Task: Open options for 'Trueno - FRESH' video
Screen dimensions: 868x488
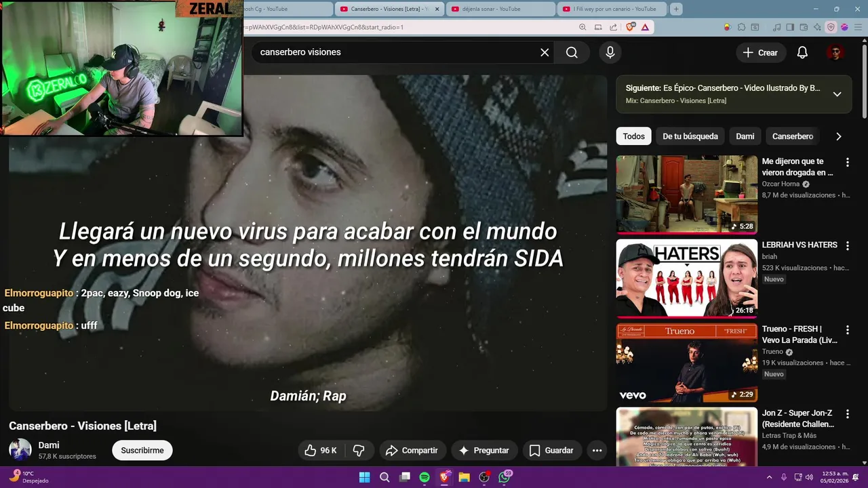Action: (847, 329)
